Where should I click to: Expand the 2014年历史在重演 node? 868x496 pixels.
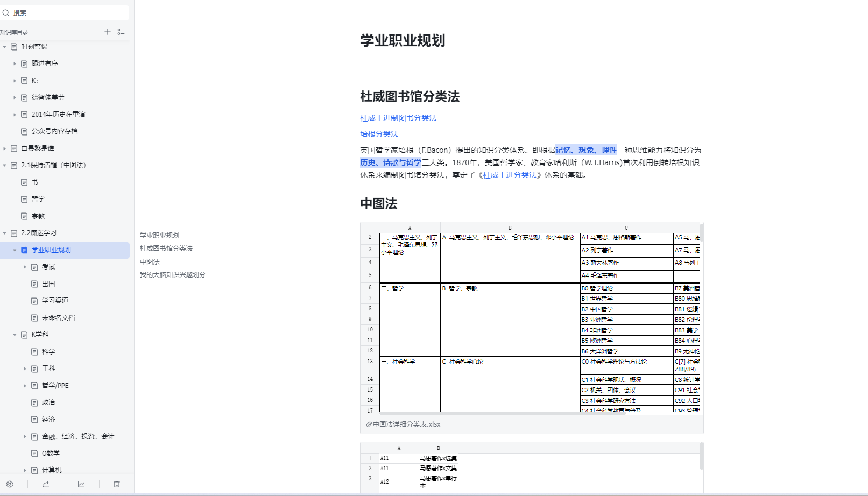pyautogui.click(x=15, y=115)
